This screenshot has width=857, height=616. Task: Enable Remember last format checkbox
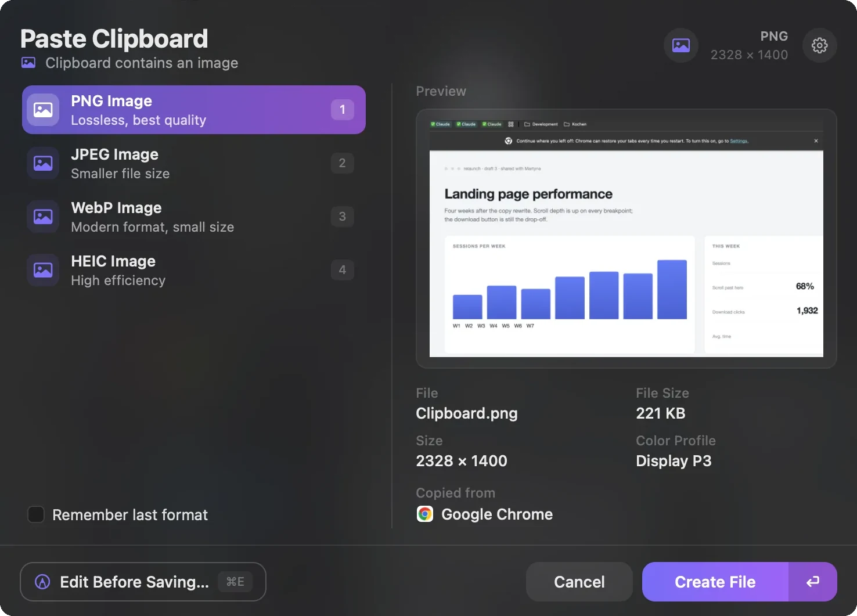click(36, 514)
